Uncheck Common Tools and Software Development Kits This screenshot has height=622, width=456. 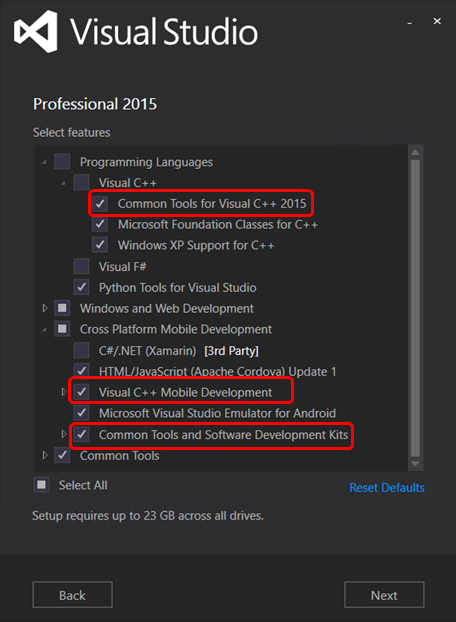point(81,434)
